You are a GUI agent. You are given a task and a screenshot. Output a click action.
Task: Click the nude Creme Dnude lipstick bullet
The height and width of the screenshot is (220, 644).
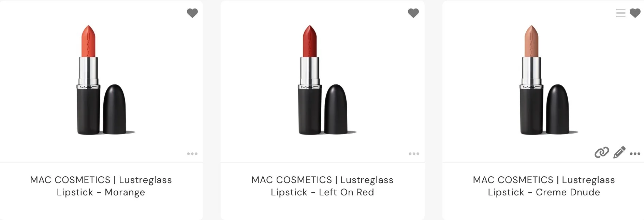point(531,41)
